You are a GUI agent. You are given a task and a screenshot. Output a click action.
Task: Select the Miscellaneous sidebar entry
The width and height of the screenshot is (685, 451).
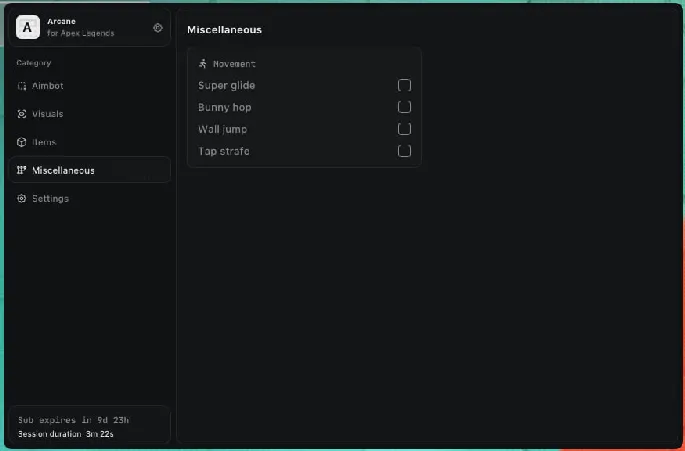coord(63,170)
